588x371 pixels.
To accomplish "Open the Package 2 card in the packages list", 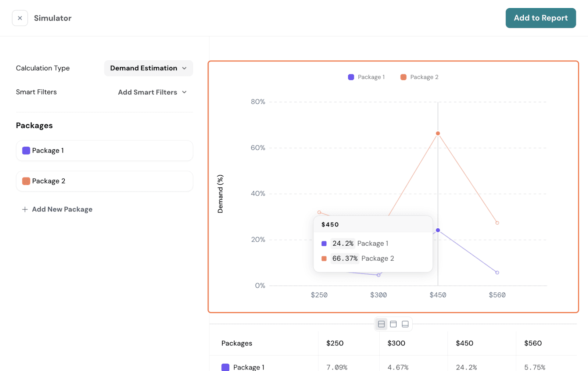I will 104,181.
